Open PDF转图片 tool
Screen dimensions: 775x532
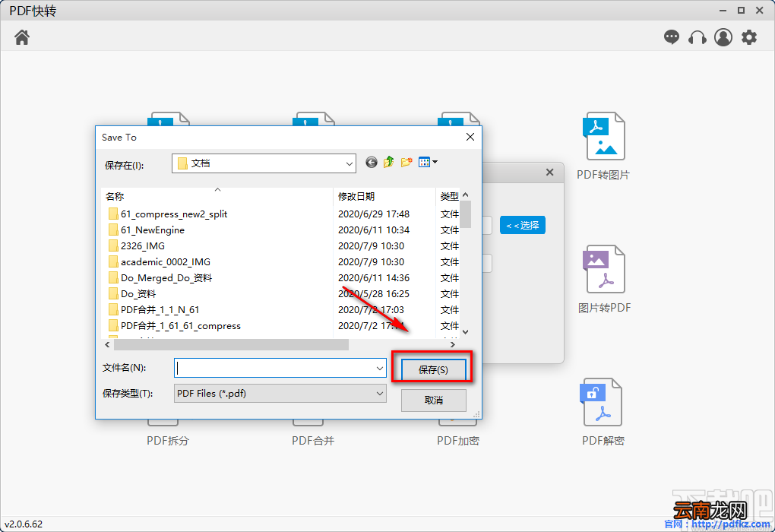603,146
